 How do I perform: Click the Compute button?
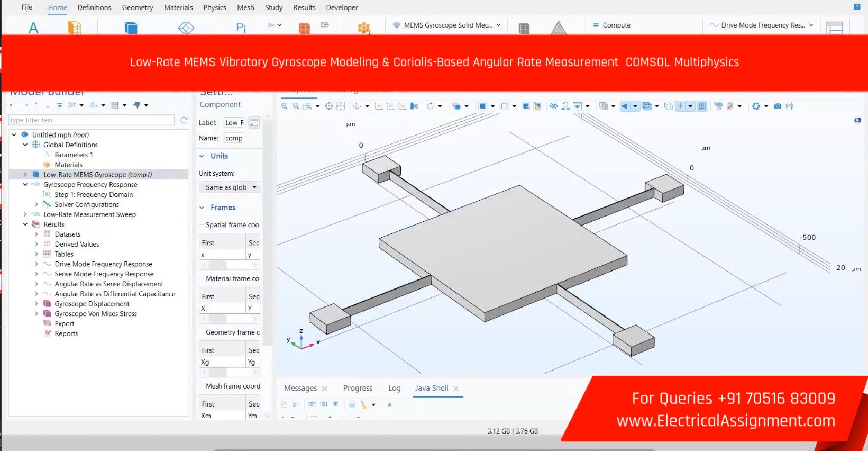tap(611, 25)
